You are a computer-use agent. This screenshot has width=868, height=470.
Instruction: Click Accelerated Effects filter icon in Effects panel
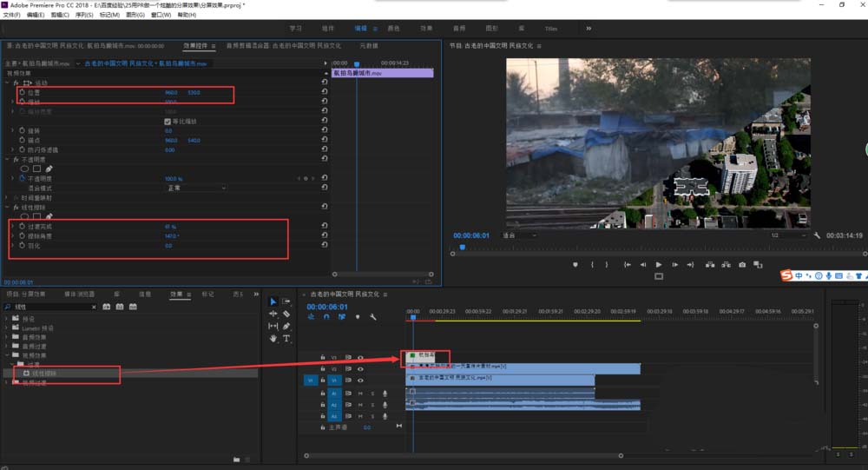point(106,307)
